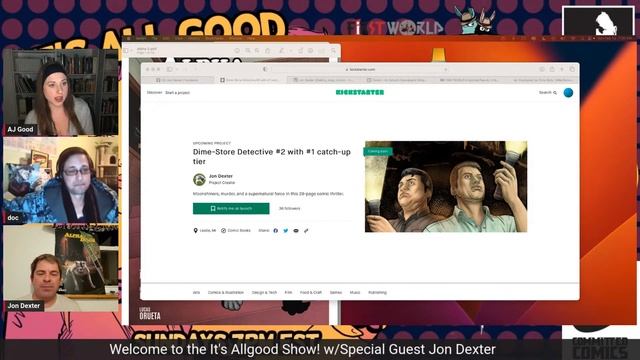Open Comics & Illustration footer category

[226, 293]
